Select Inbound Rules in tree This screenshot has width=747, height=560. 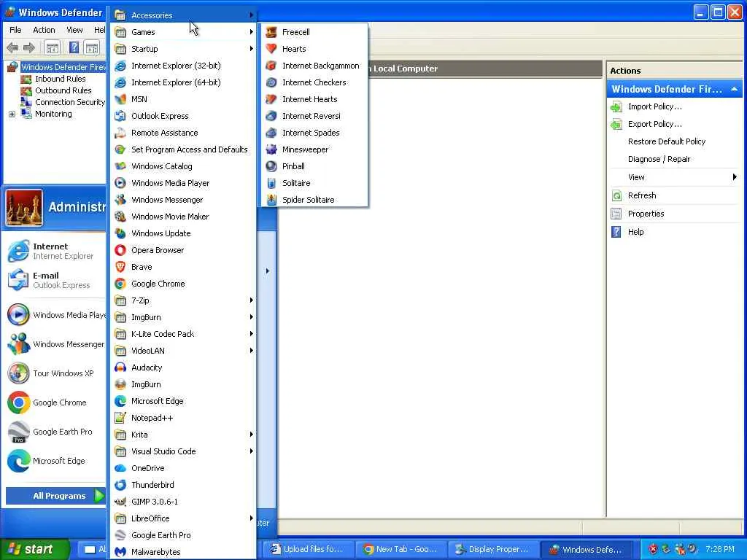coord(60,79)
